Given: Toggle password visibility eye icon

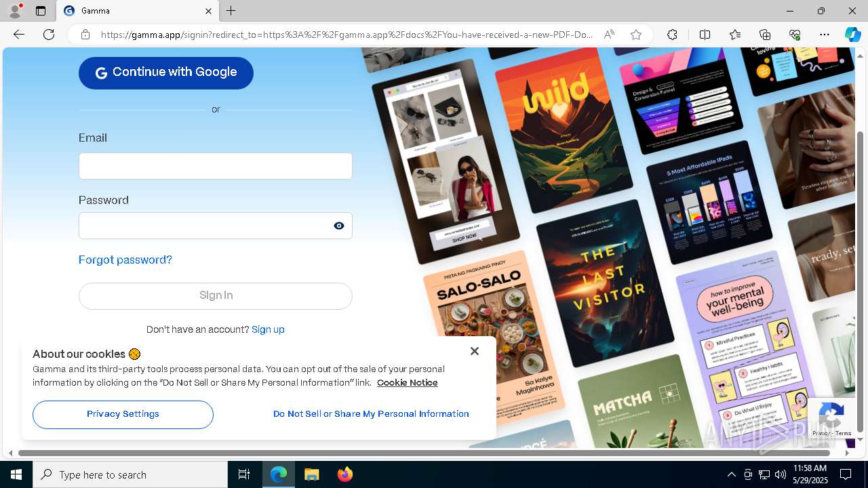Looking at the screenshot, I should (x=339, y=226).
